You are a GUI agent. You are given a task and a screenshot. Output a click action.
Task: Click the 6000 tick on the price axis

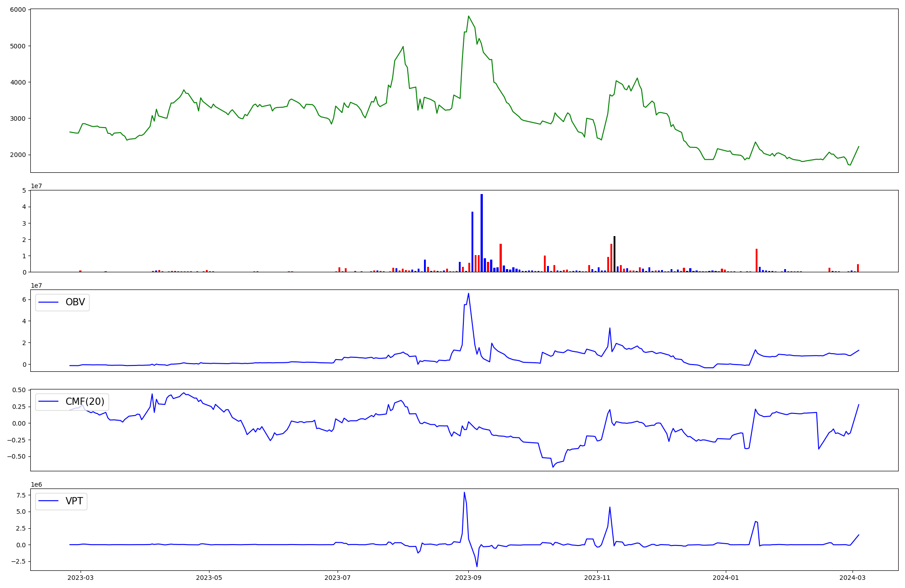click(x=18, y=9)
